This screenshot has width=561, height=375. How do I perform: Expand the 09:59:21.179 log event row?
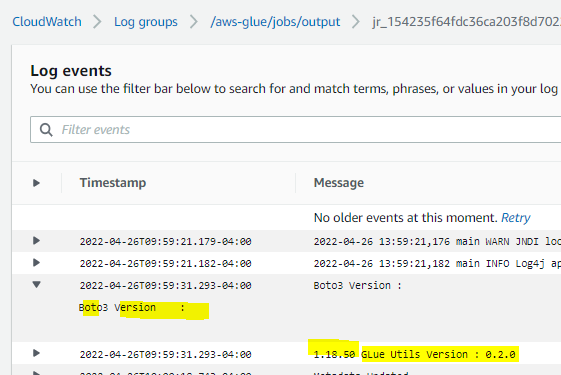point(36,240)
